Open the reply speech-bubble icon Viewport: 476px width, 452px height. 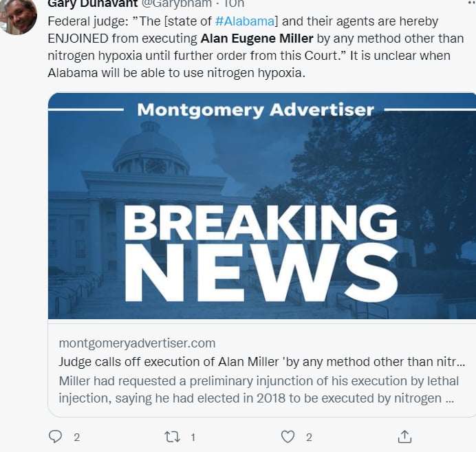tap(55, 437)
